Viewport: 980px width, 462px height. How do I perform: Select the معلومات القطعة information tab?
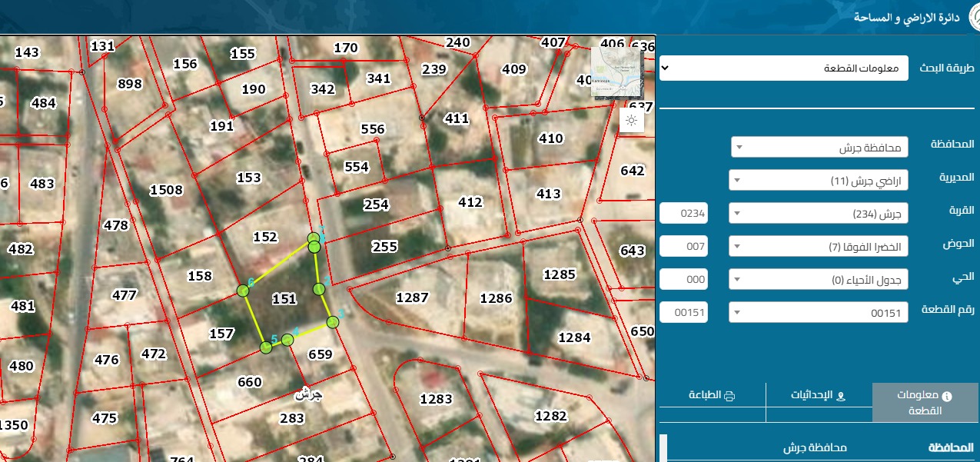click(x=925, y=403)
